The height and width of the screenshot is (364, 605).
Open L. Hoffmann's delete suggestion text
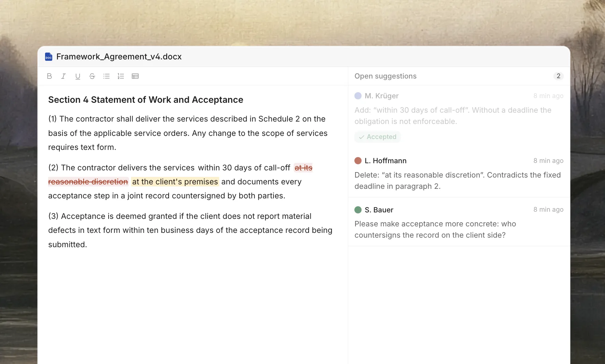pos(458,181)
